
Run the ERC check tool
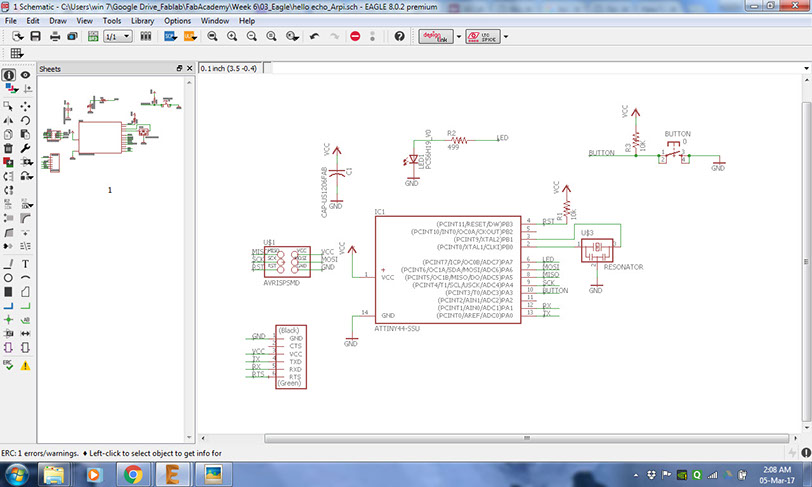9,365
